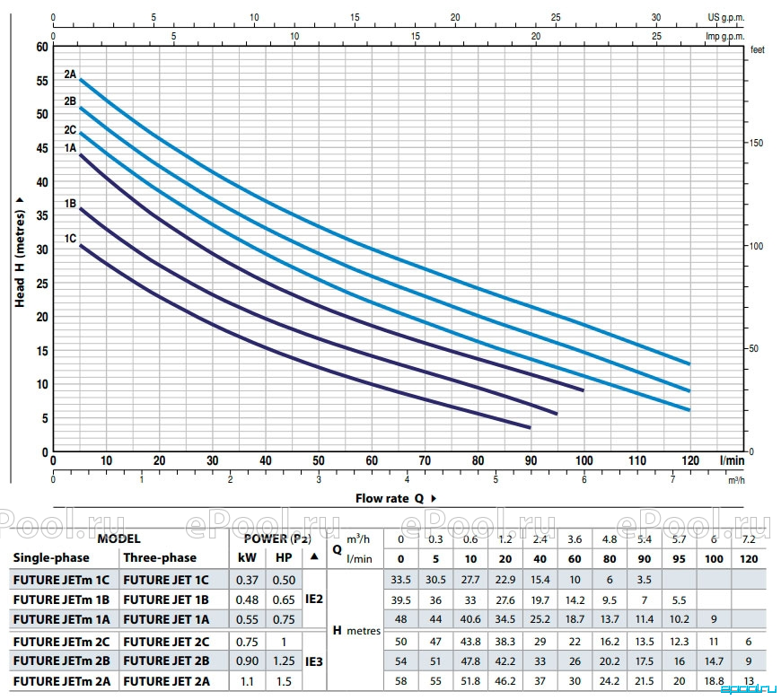The width and height of the screenshot is (781, 700).
Task: Click the 1.1 kW value for 2A
Action: point(247,681)
